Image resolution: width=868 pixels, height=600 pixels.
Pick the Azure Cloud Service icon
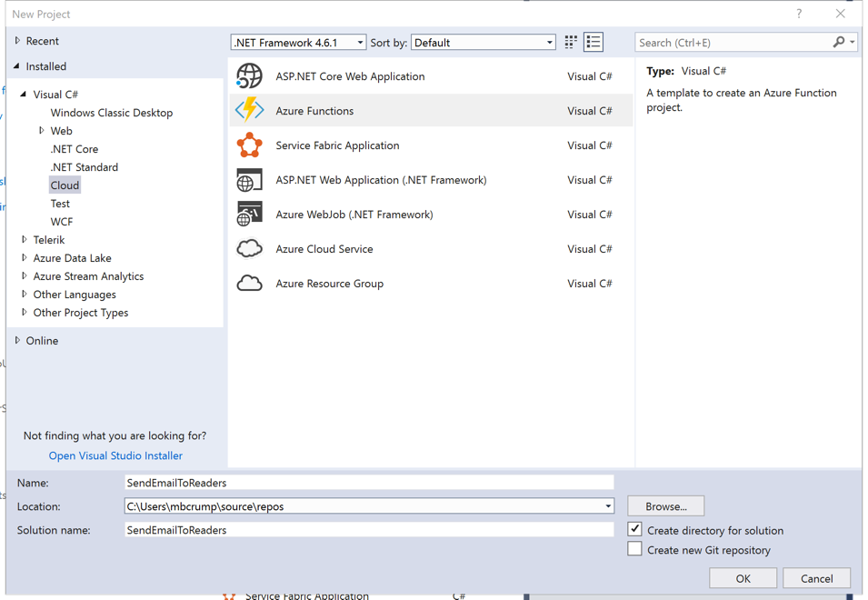point(249,249)
